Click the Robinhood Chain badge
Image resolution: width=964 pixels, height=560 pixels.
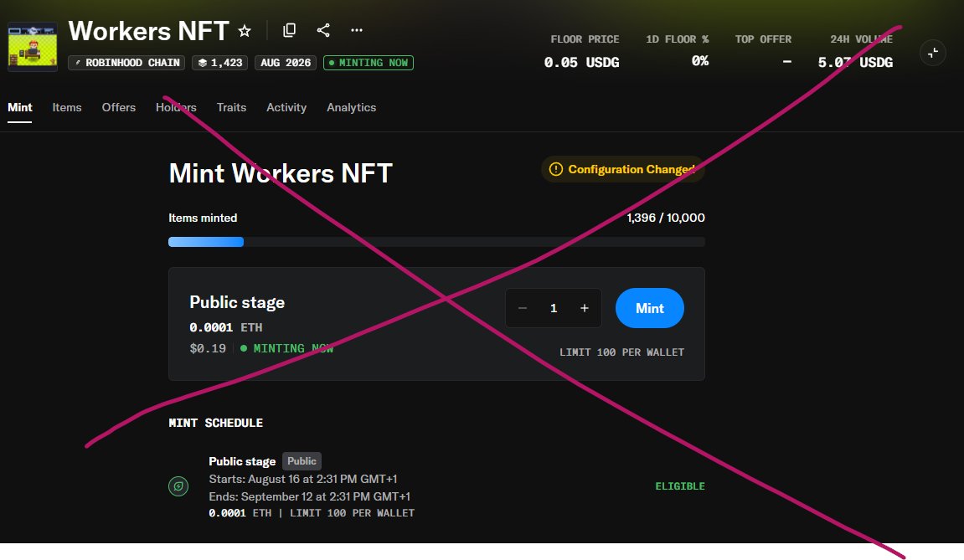(x=126, y=63)
